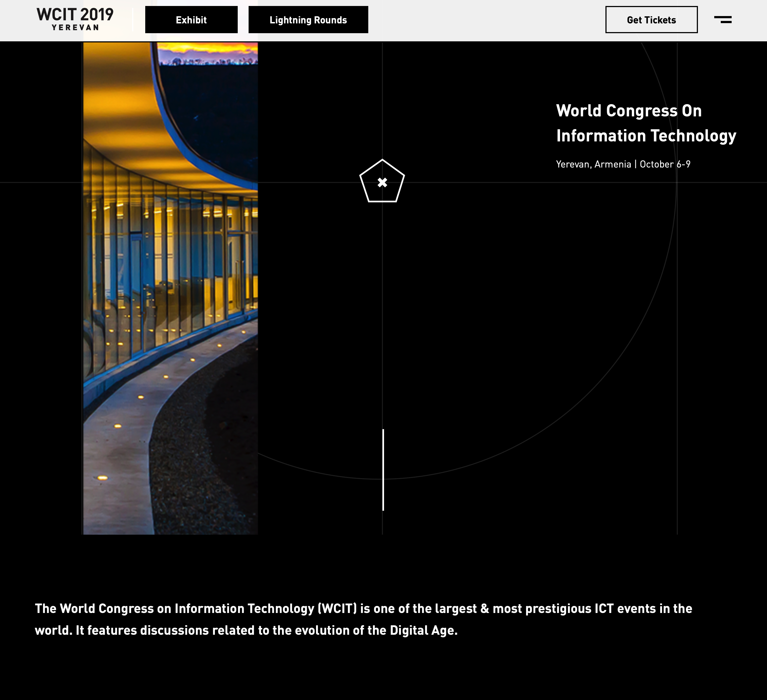Open the Exhibit page
The image size is (767, 700).
point(191,20)
